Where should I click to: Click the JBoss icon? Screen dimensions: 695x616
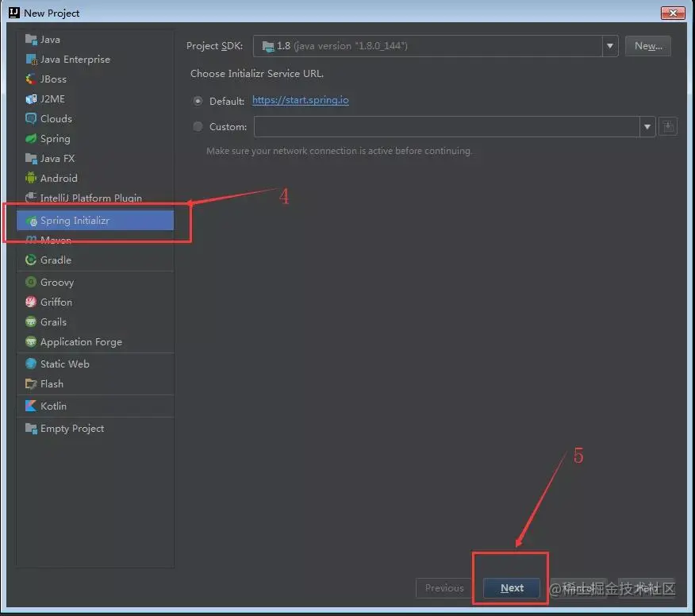[31, 79]
